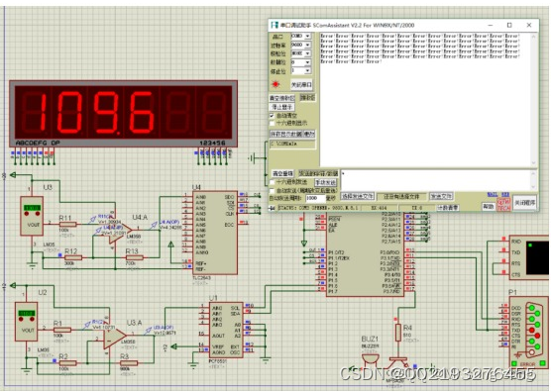The image size is (551, 392).
Task: Click the 关闭程序 exit program button
Action: click(x=525, y=203)
